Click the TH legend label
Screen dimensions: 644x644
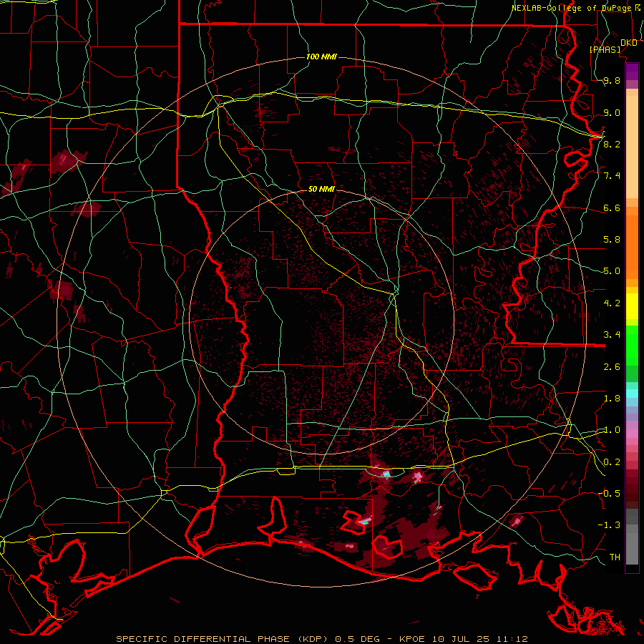coord(615,557)
